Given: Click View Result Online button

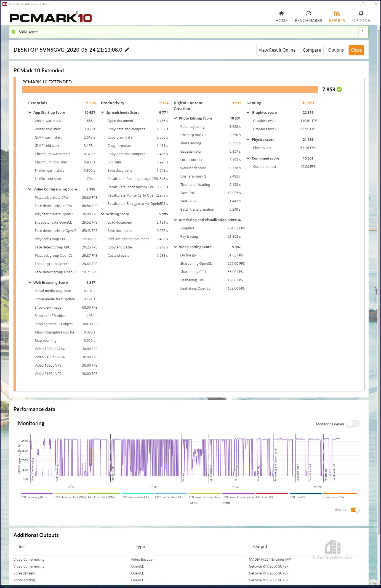Looking at the screenshot, I should pos(277,50).
